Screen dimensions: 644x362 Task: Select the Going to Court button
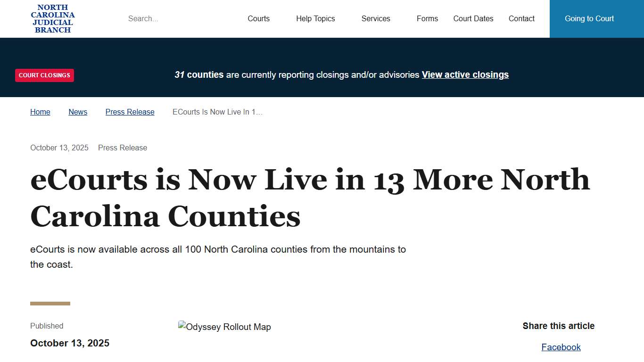[589, 19]
